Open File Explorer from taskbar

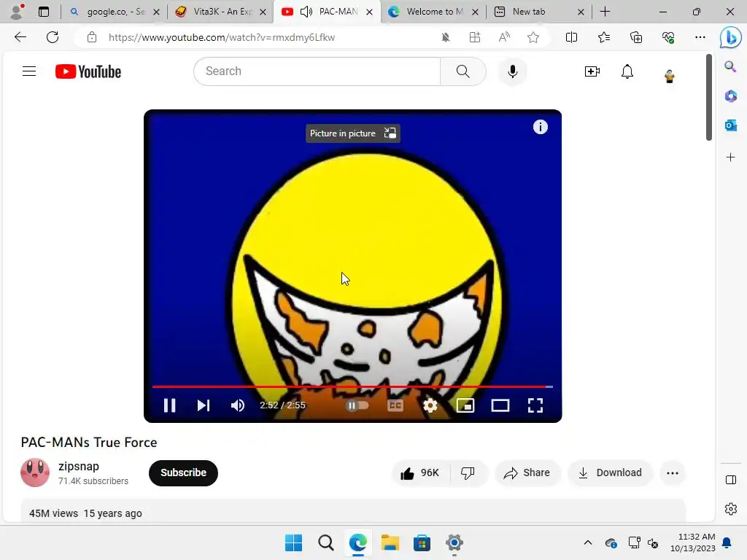point(390,542)
